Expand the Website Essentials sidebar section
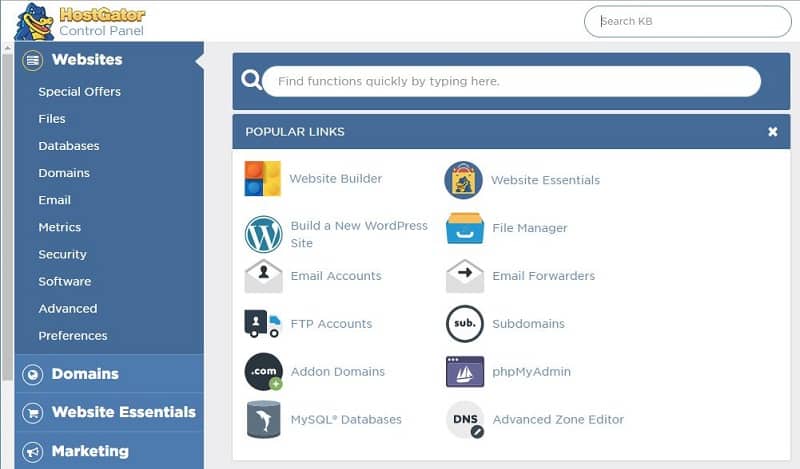800x469 pixels. [x=109, y=412]
